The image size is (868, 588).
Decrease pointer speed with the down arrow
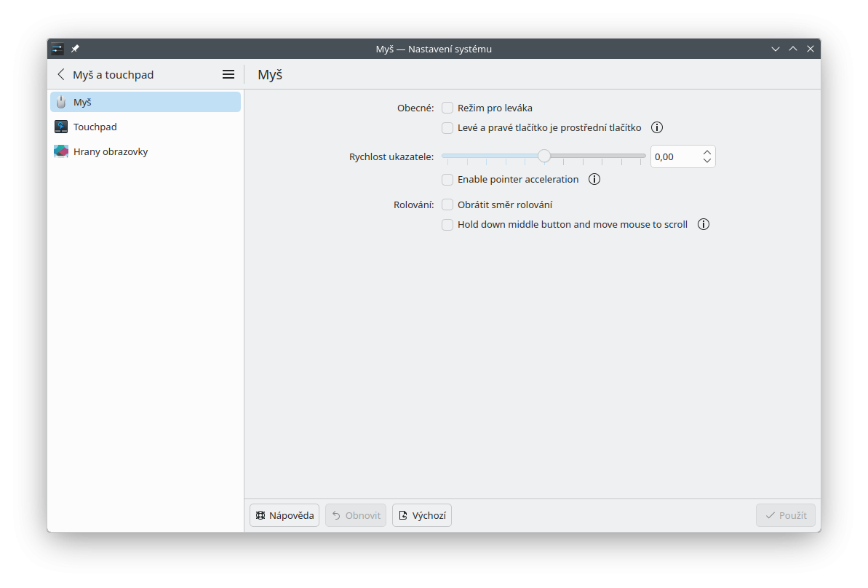click(707, 161)
